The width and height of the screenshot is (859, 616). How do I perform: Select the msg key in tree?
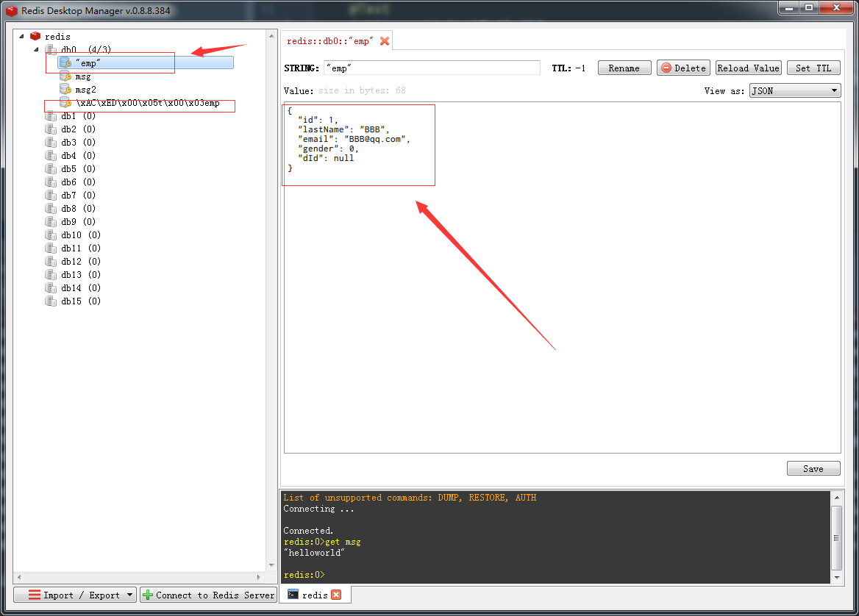82,76
